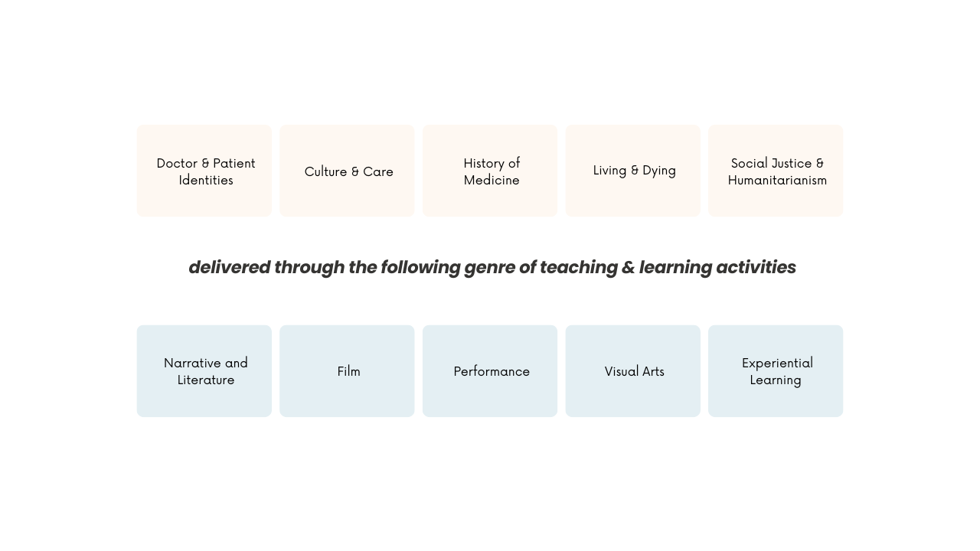Open the History of Medicine card
Screen dimensions: 980x551
pos(490,171)
